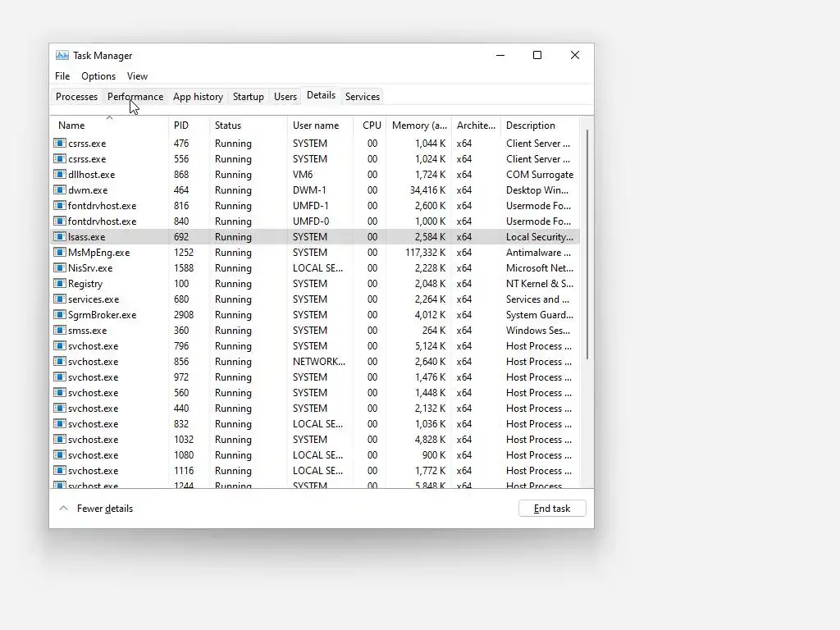Click Windows Ses... description cell

(x=538, y=330)
